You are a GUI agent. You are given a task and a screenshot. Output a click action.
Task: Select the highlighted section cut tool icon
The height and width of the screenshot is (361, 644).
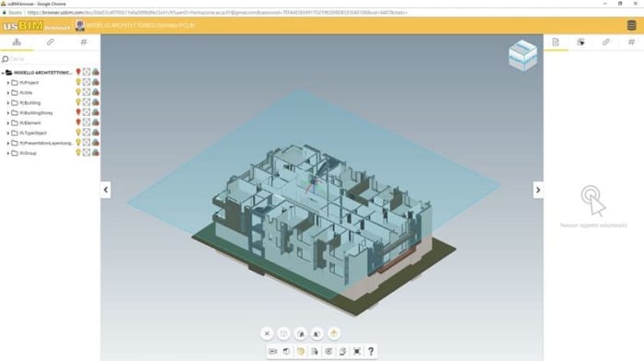click(x=301, y=351)
